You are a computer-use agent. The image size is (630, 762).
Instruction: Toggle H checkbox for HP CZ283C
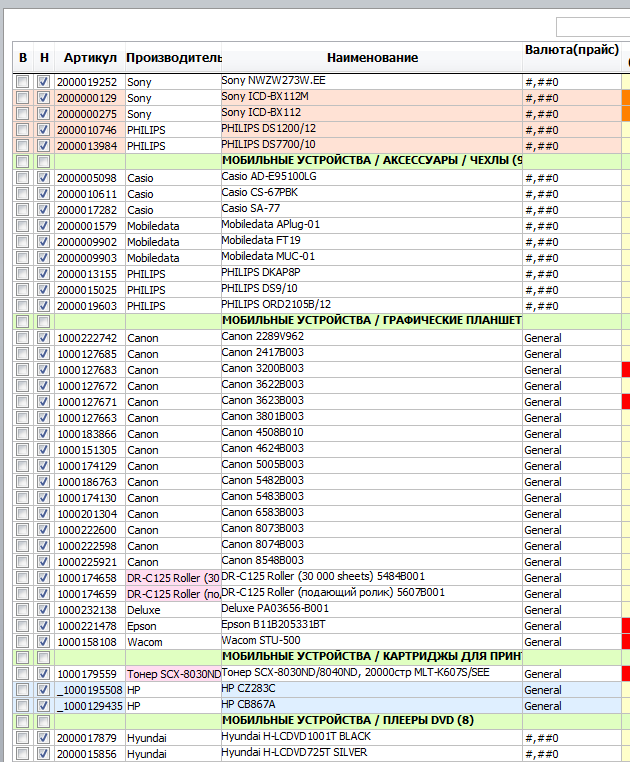click(x=43, y=690)
